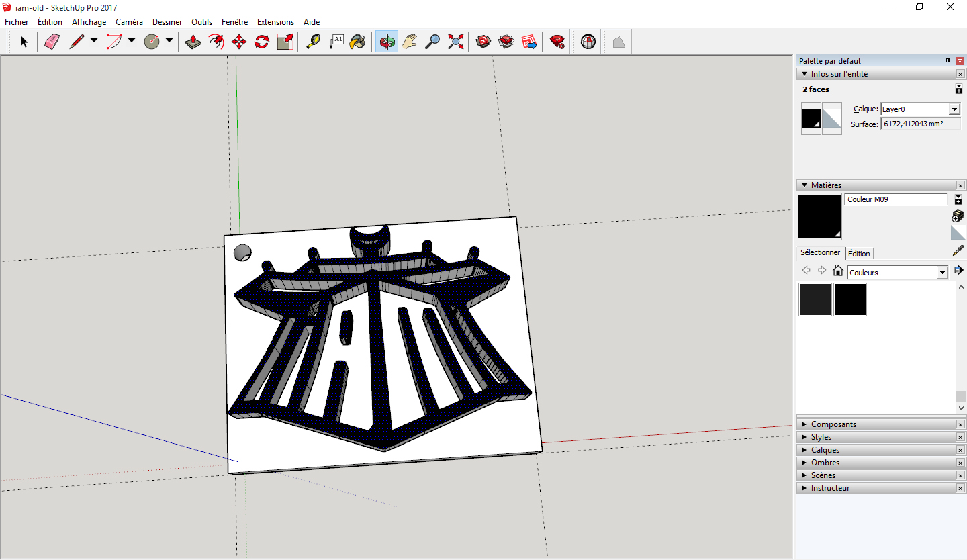Select the arrow Select tool
This screenshot has width=967, height=560.
coord(24,42)
